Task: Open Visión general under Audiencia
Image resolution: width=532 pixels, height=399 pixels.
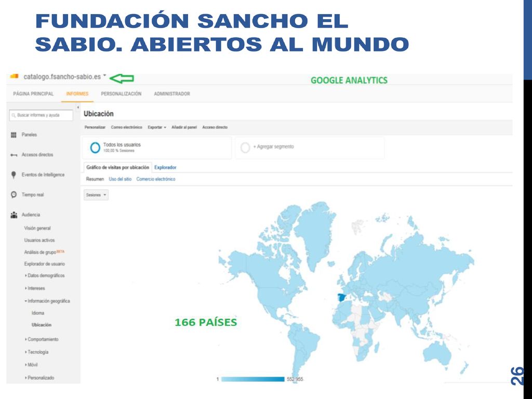Action: (37, 229)
